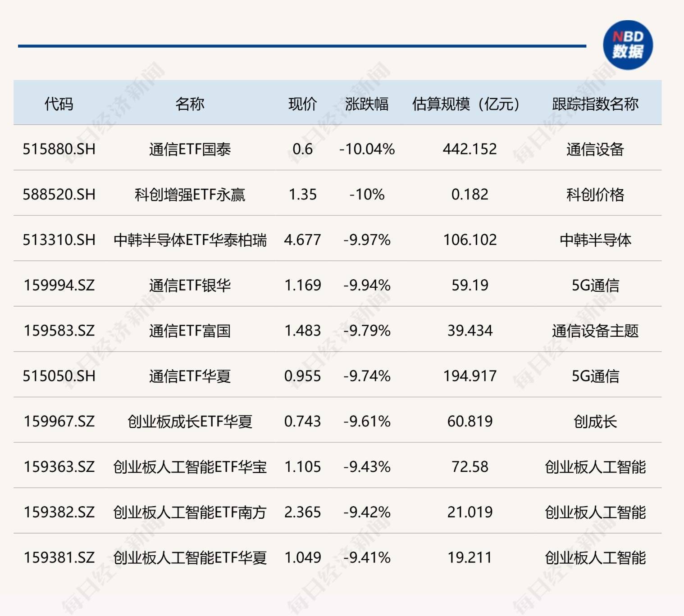Pick the current price 0.743
The width and height of the screenshot is (684, 616).
pyautogui.click(x=302, y=421)
